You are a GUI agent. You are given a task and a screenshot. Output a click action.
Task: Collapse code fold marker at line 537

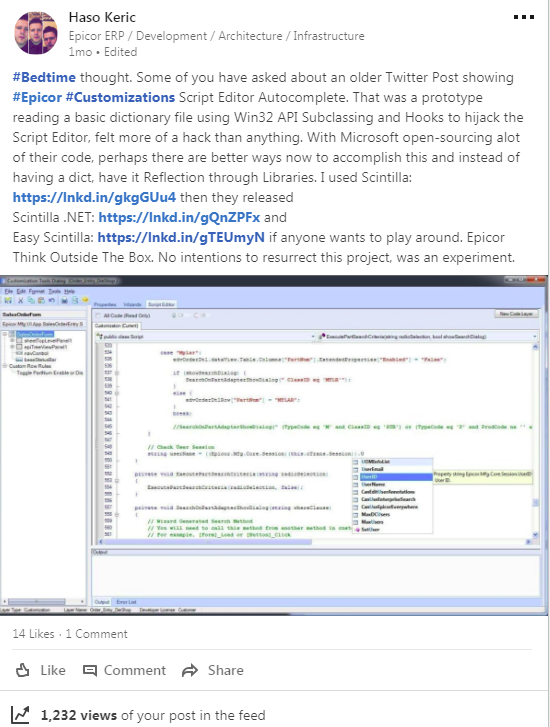[x=116, y=373]
